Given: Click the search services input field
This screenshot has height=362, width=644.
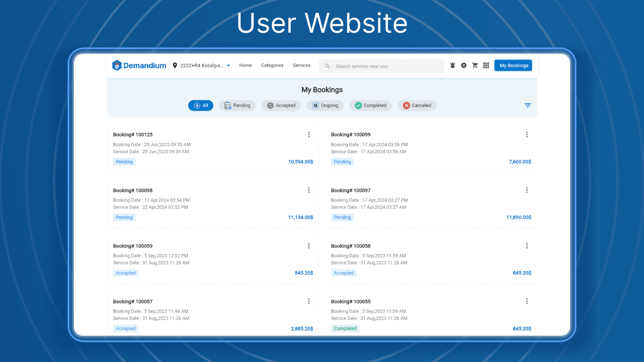Looking at the screenshot, I should pyautogui.click(x=381, y=65).
